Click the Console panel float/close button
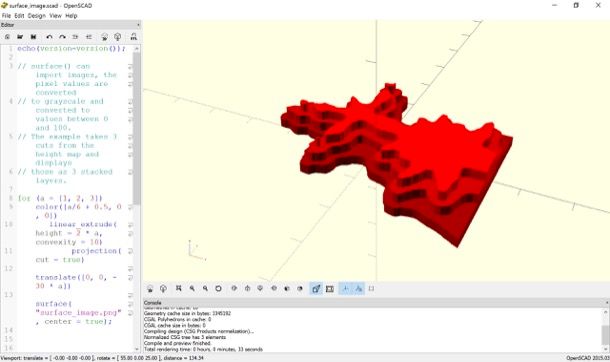Viewport: 610px width, 362px height. tap(607, 303)
